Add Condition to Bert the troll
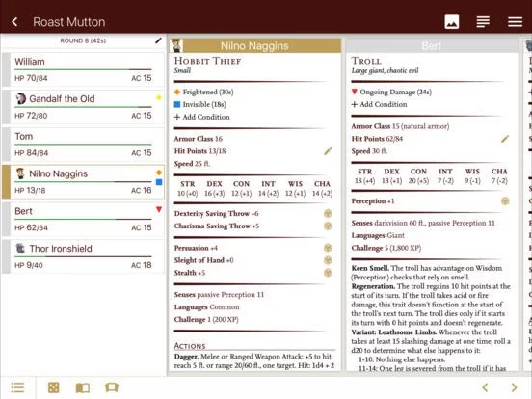This screenshot has height=399, width=532. point(379,104)
